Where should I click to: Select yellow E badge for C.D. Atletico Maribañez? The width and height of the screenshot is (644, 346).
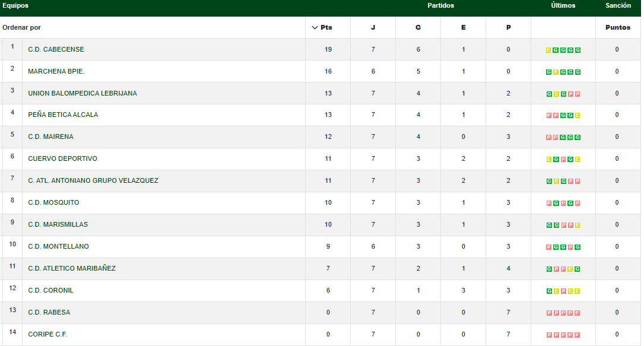tap(570, 269)
